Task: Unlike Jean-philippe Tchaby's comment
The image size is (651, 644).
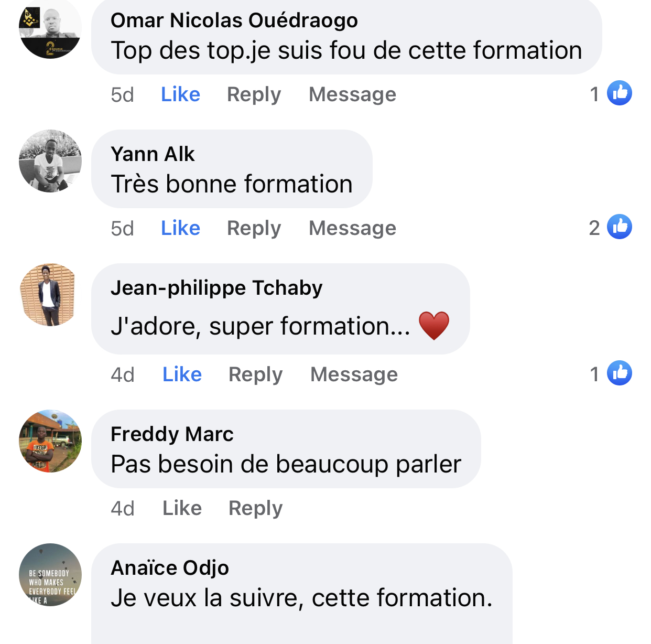Action: tap(182, 374)
